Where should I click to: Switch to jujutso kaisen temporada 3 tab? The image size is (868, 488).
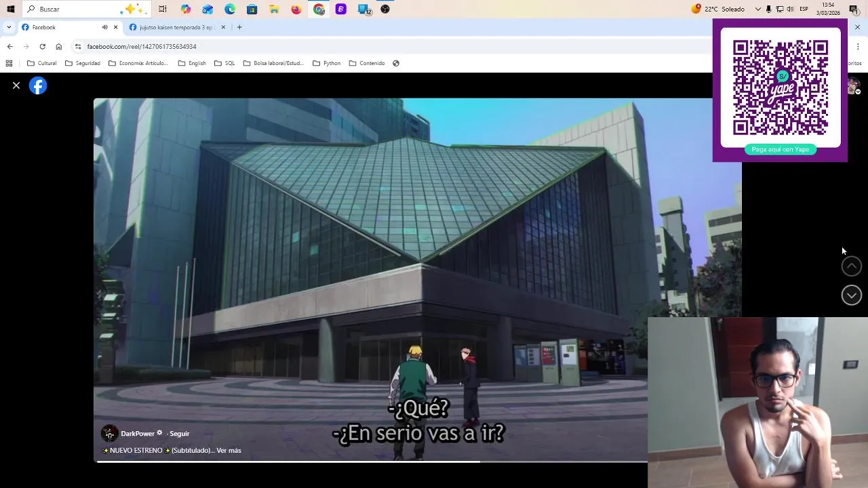pos(176,27)
